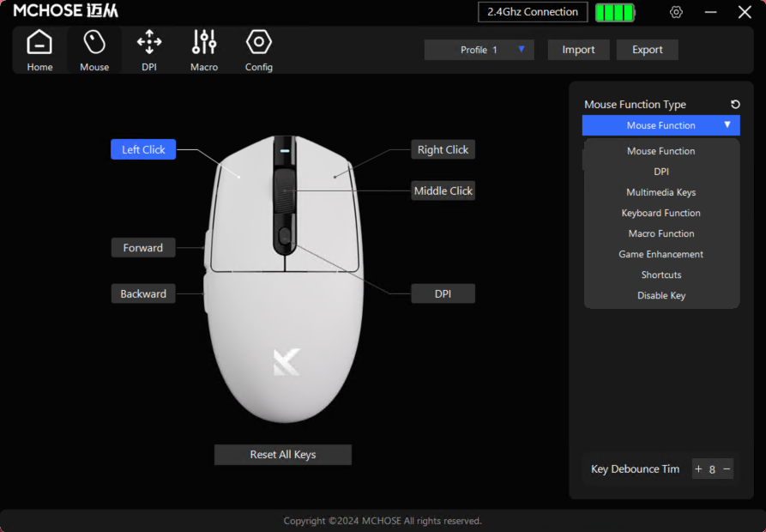Viewport: 766px width, 532px height.
Task: Switch to the Mouse tab
Action: [94, 51]
